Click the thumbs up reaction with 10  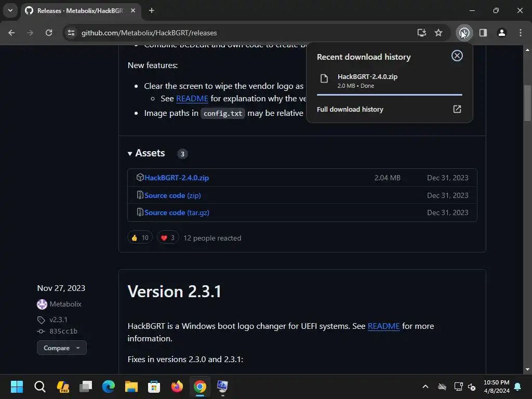[140, 238]
